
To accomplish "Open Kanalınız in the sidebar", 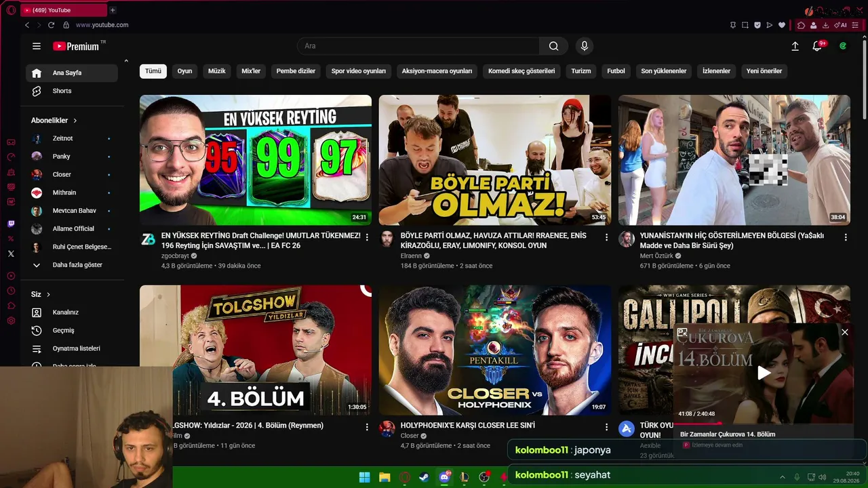I will pyautogui.click(x=72, y=312).
